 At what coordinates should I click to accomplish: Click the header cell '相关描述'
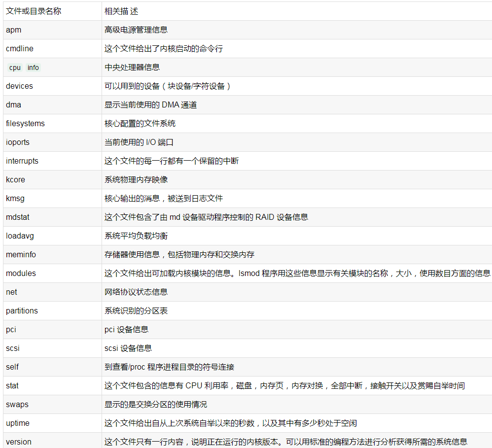pos(297,11)
